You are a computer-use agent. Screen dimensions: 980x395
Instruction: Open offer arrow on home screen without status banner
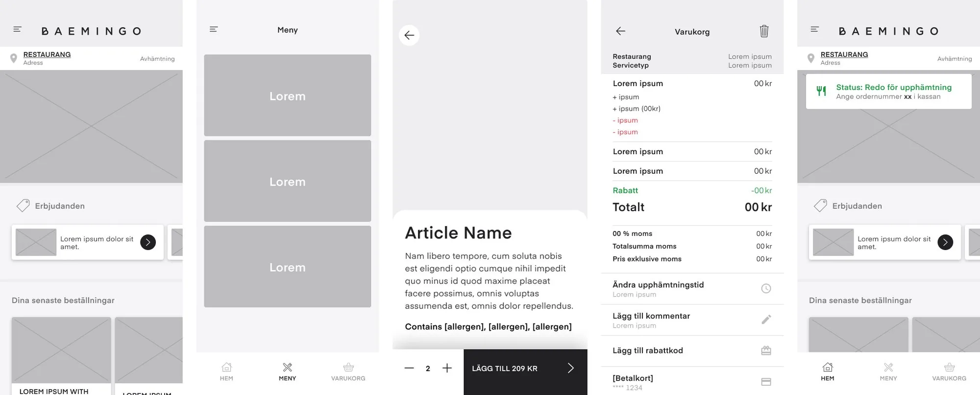[148, 242]
